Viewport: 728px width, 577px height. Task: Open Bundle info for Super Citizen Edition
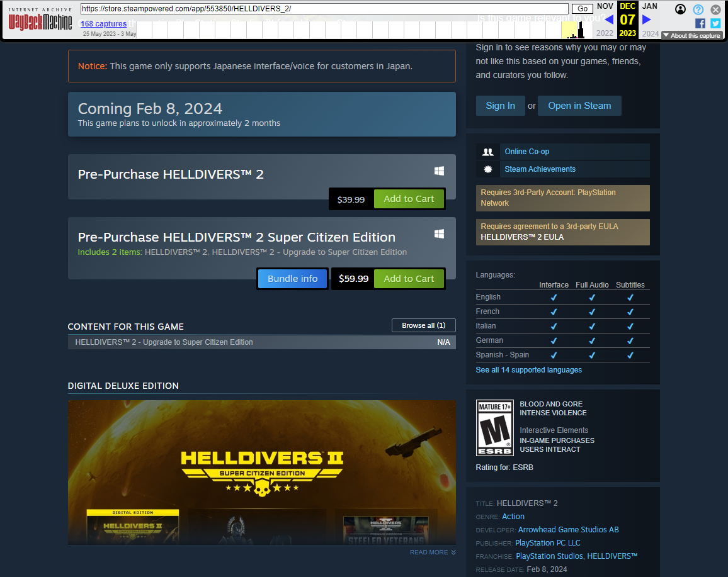[x=292, y=279]
